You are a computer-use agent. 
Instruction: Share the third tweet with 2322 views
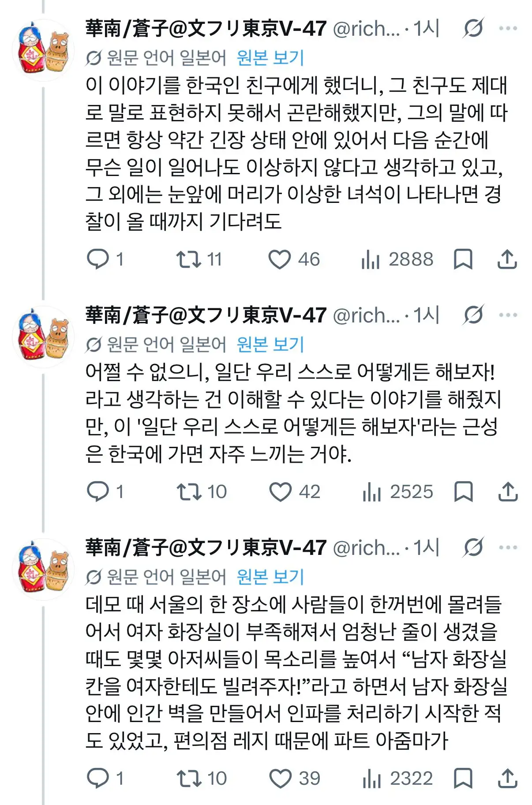507,778
